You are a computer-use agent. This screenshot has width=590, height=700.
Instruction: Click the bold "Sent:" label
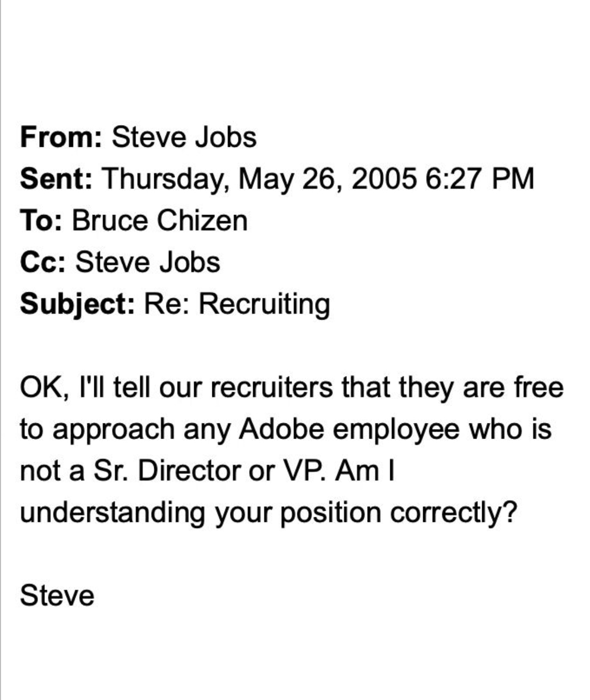click(56, 179)
